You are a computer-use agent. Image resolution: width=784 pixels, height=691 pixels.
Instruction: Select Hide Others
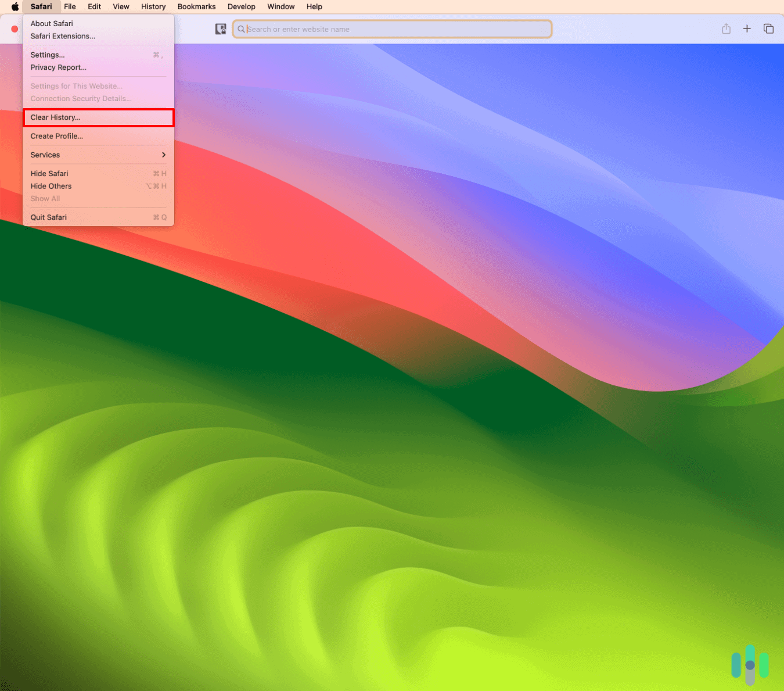(51, 187)
